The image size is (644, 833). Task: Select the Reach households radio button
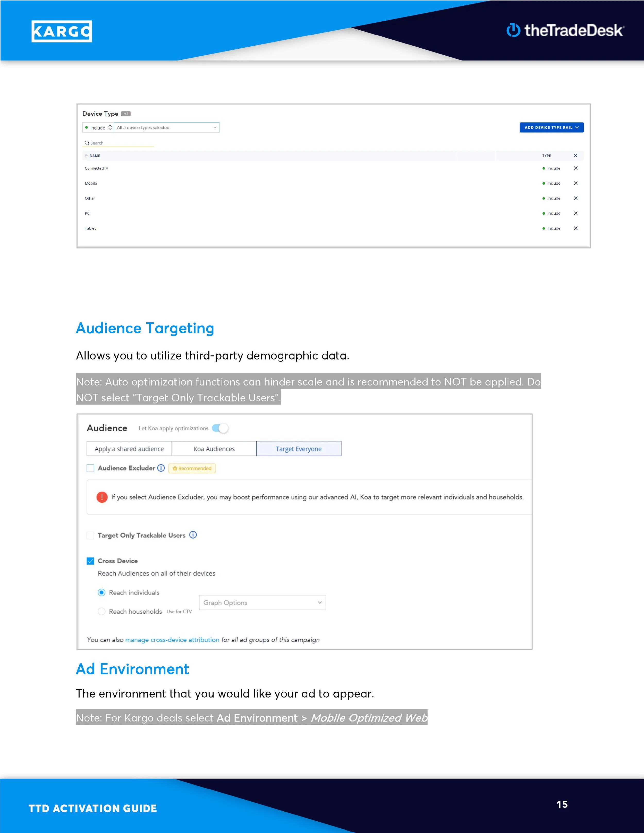coord(101,611)
